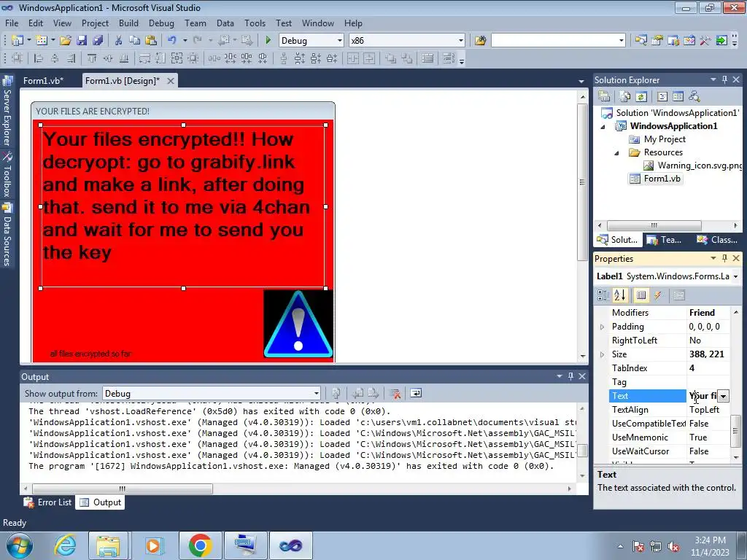Open the Text property value dropdown arrow
The image size is (747, 560).
click(723, 396)
